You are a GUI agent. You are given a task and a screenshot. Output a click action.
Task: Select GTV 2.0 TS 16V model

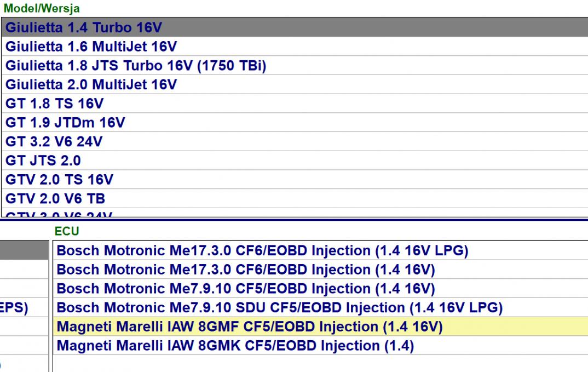coord(59,180)
